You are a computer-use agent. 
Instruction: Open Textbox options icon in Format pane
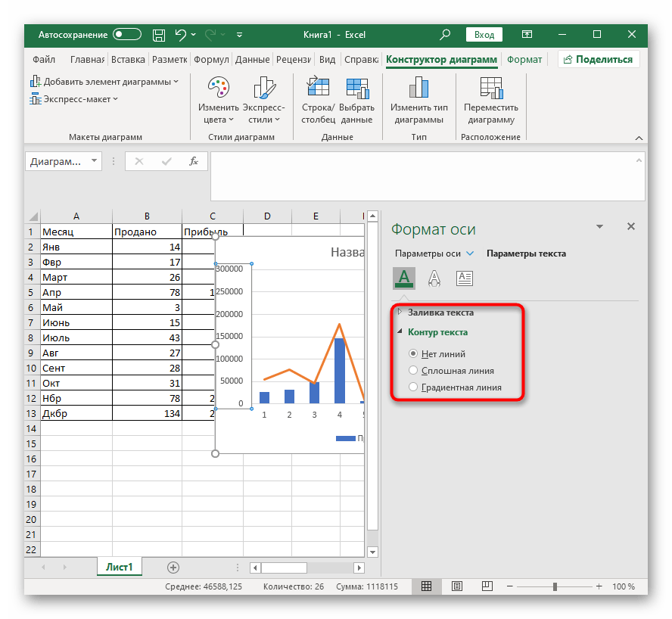pos(465,278)
